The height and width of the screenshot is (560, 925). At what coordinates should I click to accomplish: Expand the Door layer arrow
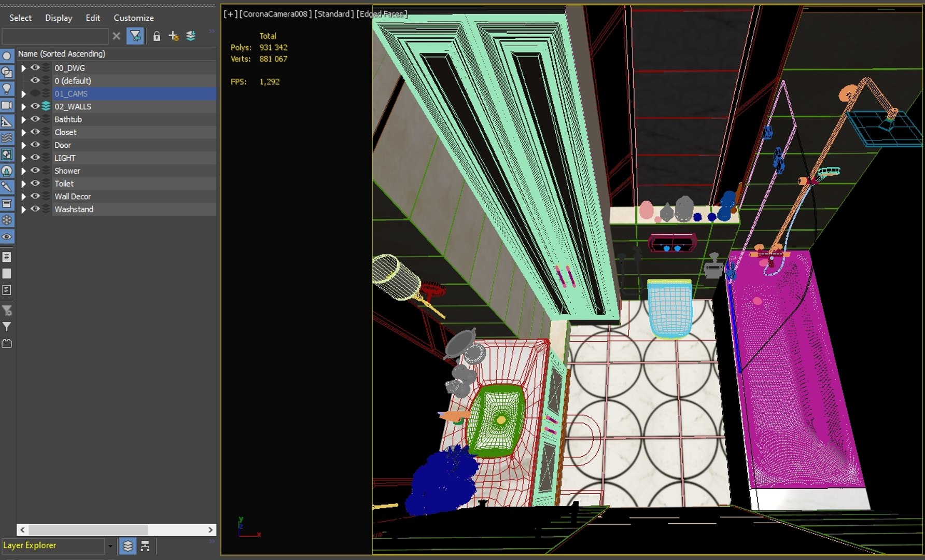23,145
